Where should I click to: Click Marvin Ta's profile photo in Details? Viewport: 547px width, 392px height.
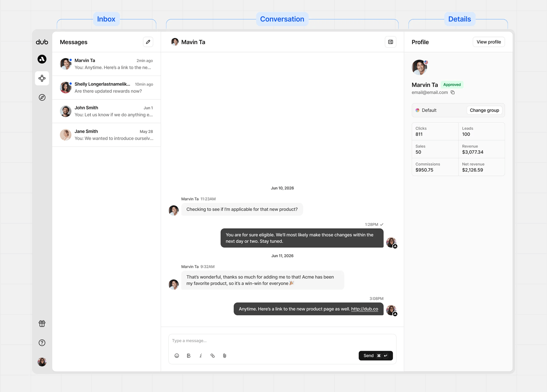419,67
